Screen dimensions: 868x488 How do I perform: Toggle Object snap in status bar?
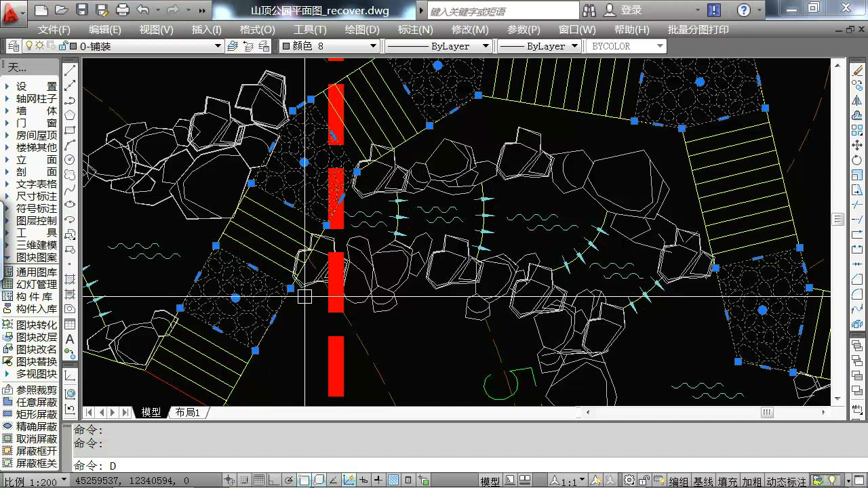pyautogui.click(x=304, y=481)
